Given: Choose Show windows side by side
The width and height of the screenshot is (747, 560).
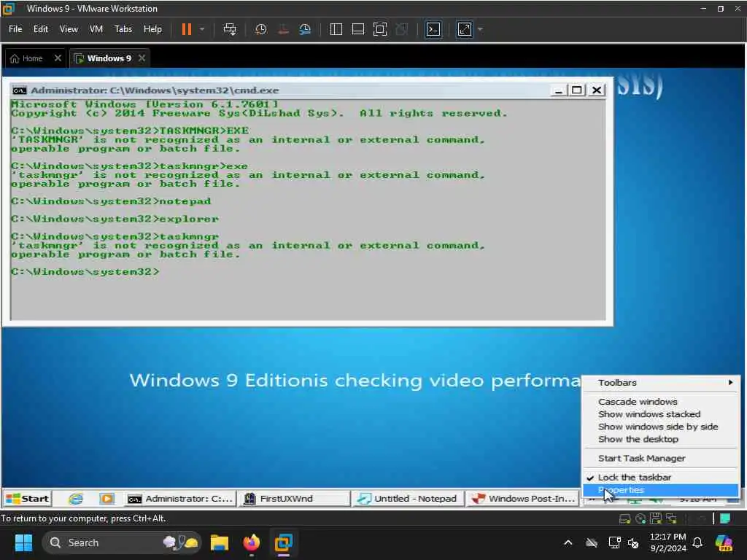Looking at the screenshot, I should point(661,427).
